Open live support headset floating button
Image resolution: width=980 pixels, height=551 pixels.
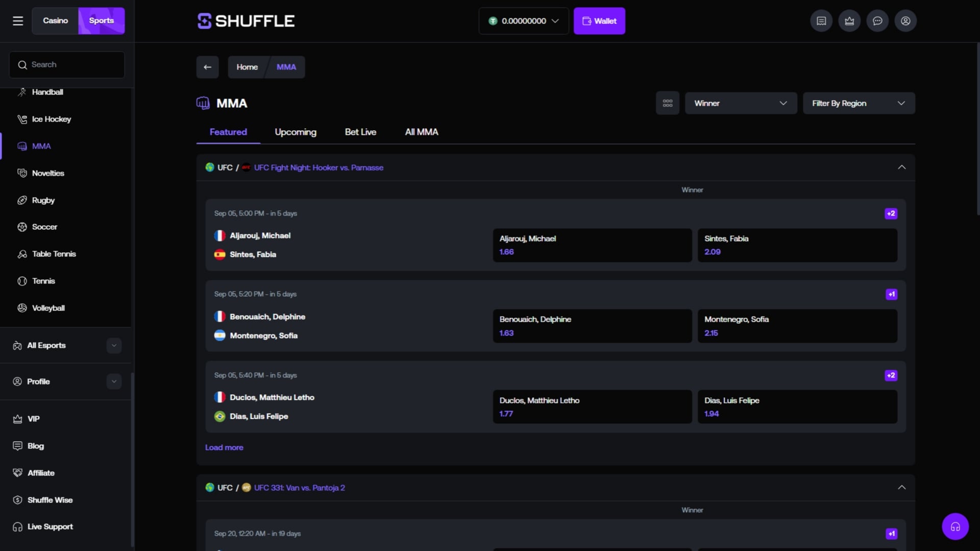pos(955,526)
